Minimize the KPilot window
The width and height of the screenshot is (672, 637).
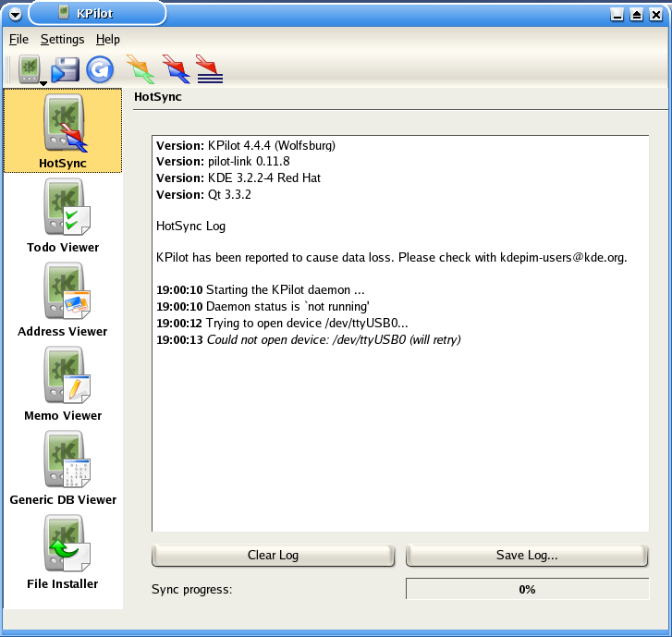click(x=617, y=15)
